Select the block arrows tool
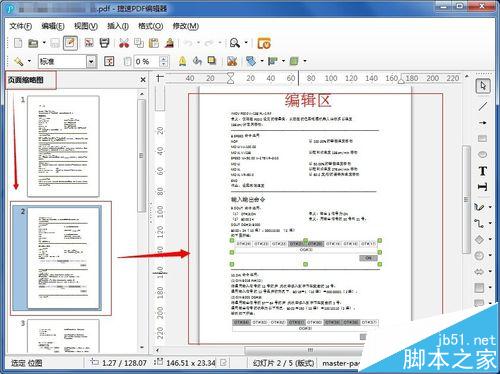500x374 pixels. [x=479, y=272]
